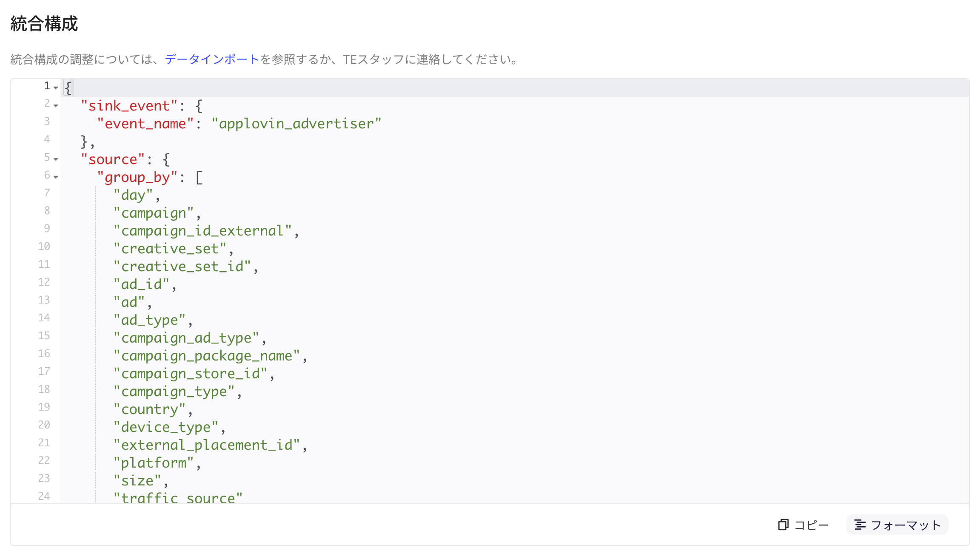Click the "size" entry
Image resolution: width=980 pixels, height=556 pixels.
point(137,481)
